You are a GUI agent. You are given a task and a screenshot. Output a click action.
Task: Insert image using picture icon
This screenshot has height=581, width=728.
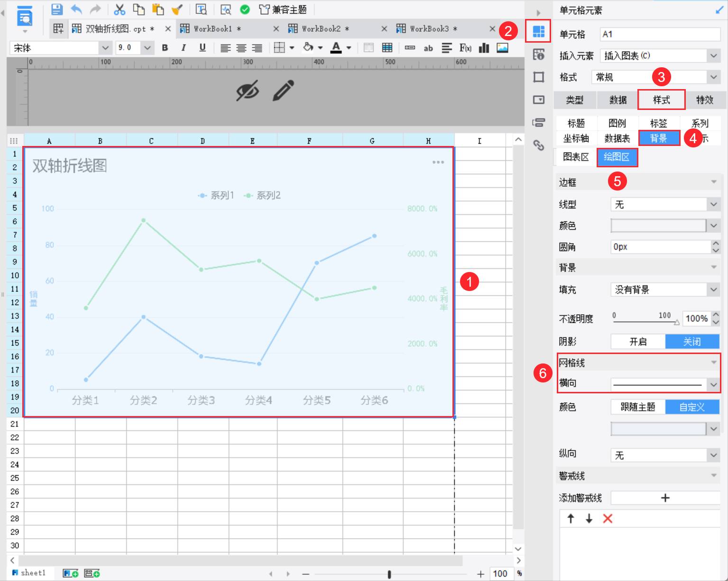coord(503,48)
